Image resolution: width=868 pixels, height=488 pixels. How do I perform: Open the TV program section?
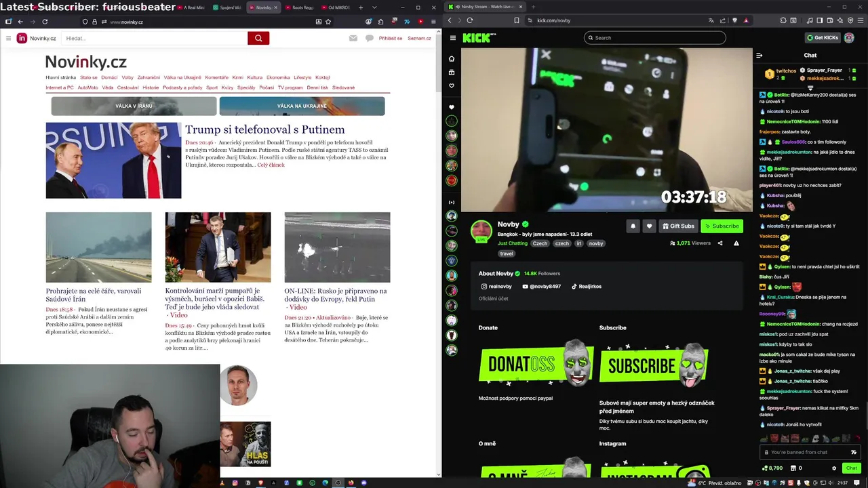pos(290,87)
